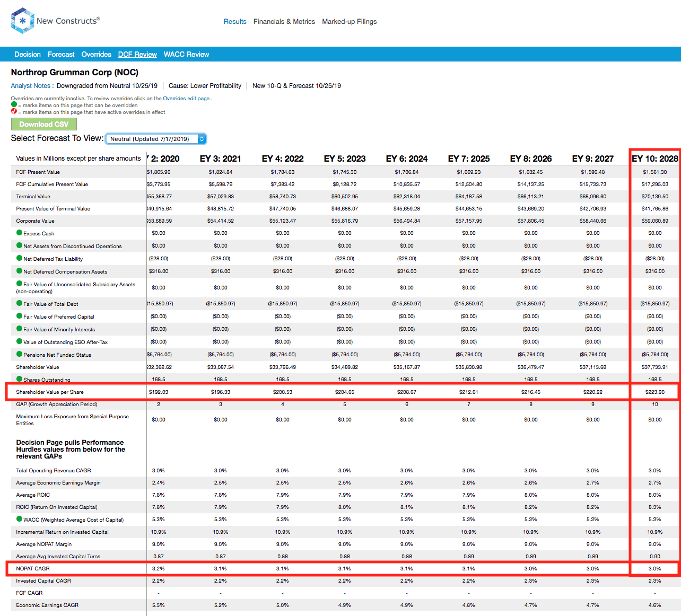681x616 pixels.
Task: Click the EY 6: 2024 column header
Action: pyautogui.click(x=407, y=159)
